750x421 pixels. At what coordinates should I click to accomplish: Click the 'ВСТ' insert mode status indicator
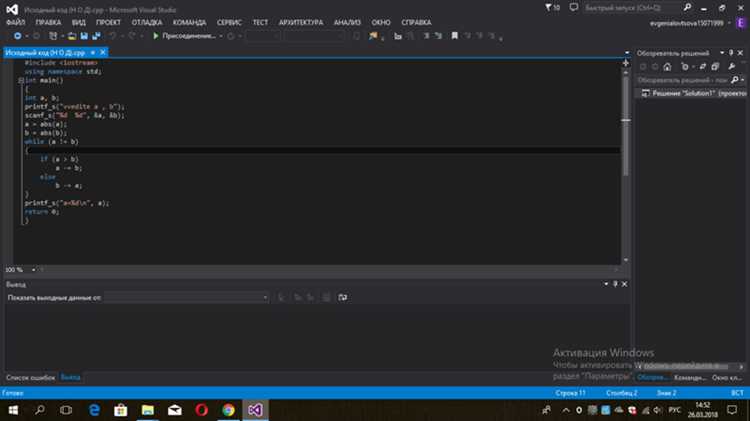[x=737, y=393]
